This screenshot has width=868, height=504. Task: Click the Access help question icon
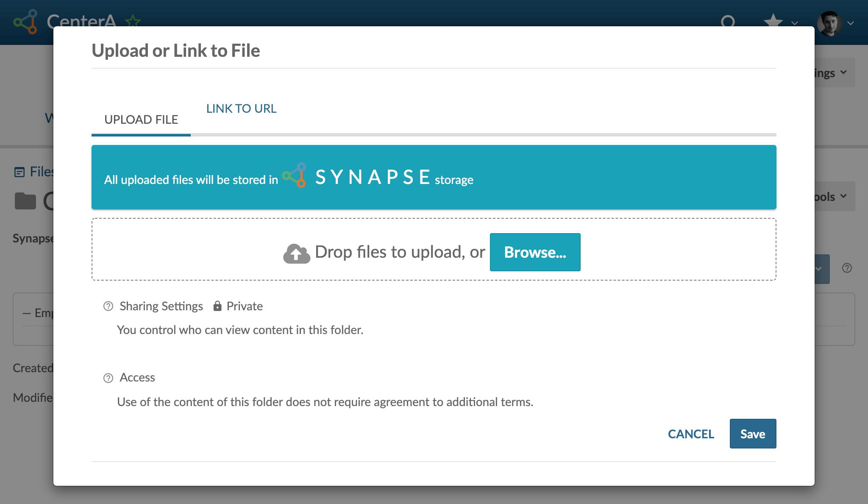coord(108,378)
